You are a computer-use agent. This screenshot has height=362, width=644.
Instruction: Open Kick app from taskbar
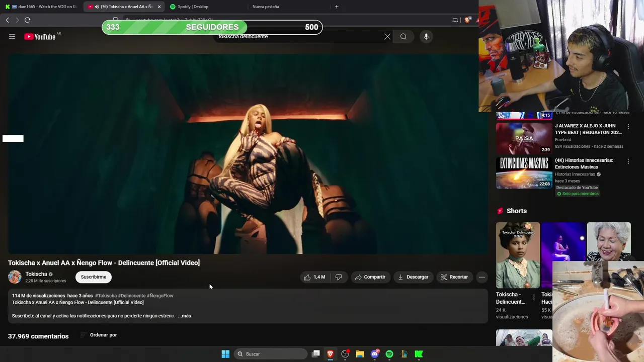point(419,354)
